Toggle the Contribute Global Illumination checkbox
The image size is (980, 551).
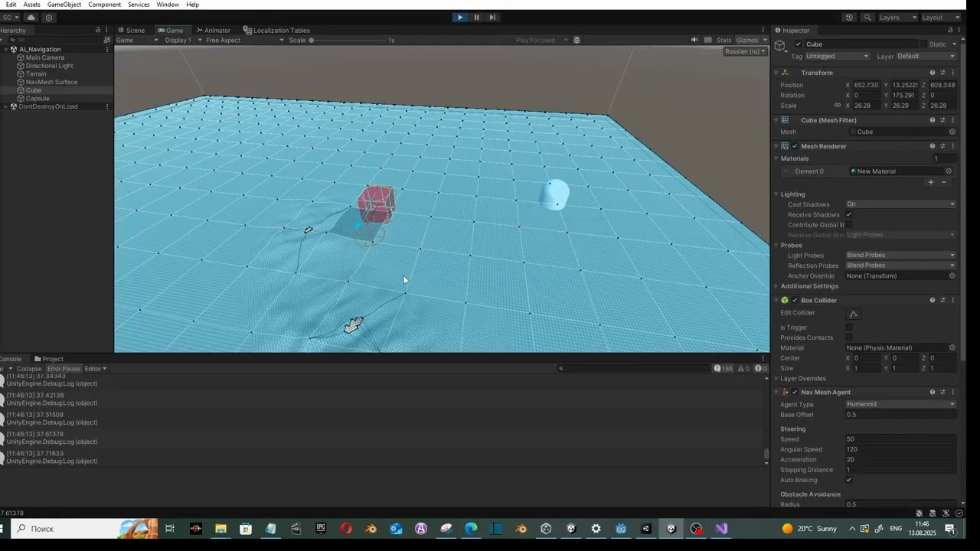pyautogui.click(x=848, y=225)
